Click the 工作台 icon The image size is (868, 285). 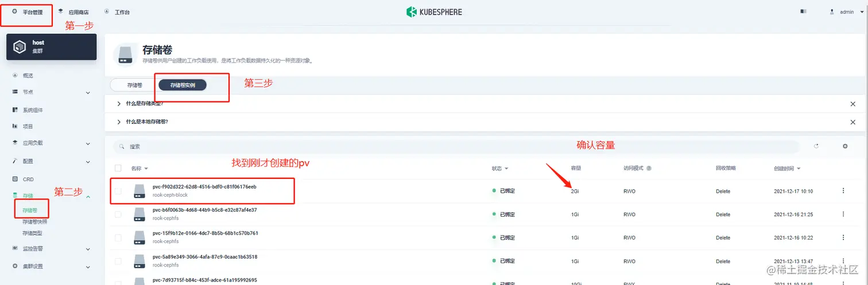tap(107, 11)
